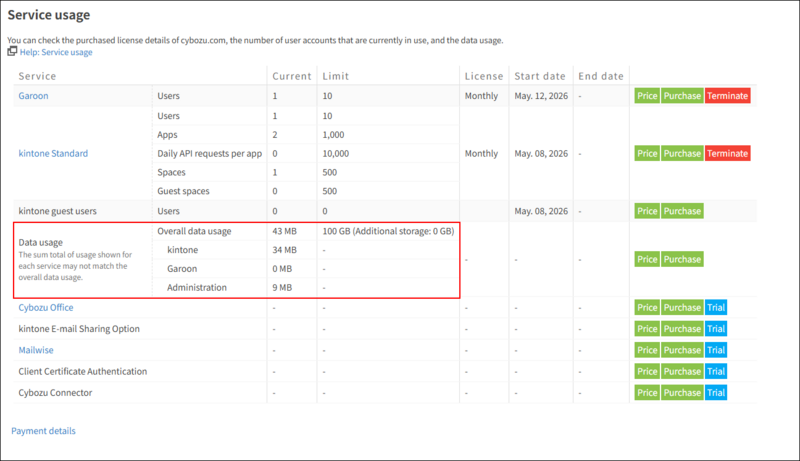Image resolution: width=800 pixels, height=461 pixels.
Task: Click the kintone guest users label
Action: tap(58, 211)
